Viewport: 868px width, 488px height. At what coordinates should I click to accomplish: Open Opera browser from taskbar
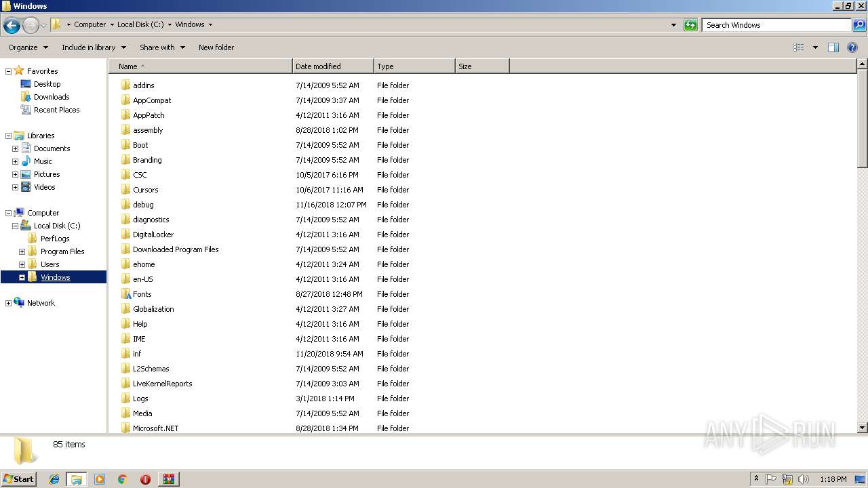[x=145, y=479]
